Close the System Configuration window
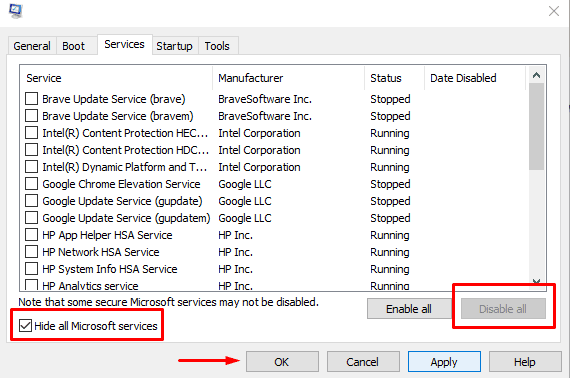The width and height of the screenshot is (570, 378). (554, 11)
